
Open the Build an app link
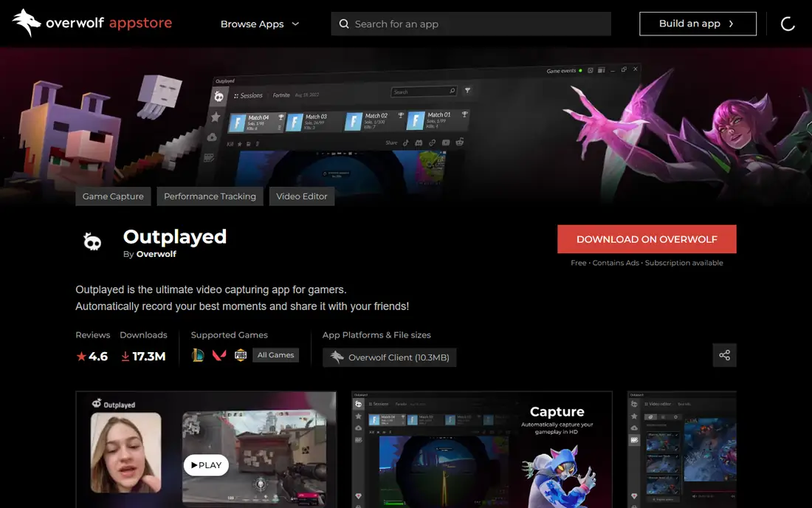698,24
